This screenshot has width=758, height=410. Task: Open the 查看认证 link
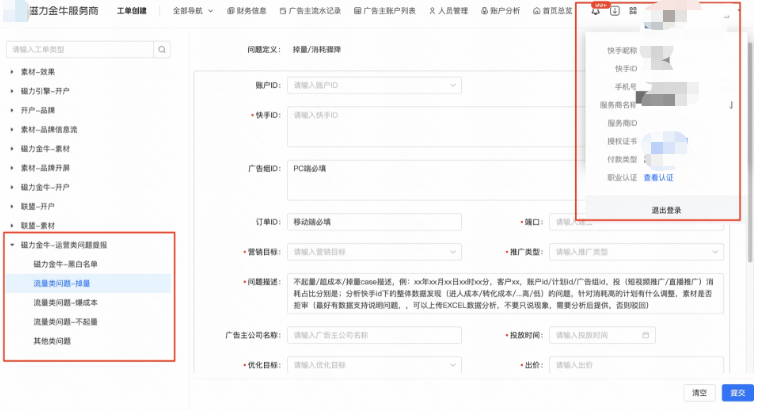(658, 178)
